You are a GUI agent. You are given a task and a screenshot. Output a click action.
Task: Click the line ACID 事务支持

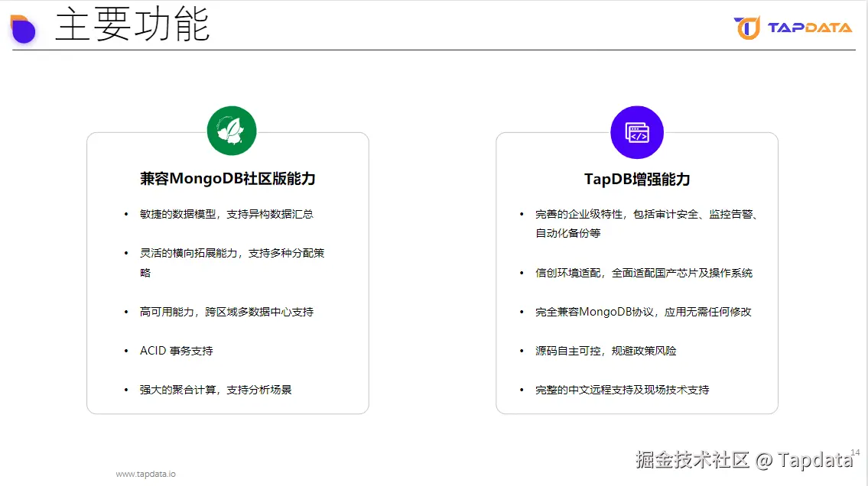[x=176, y=351]
